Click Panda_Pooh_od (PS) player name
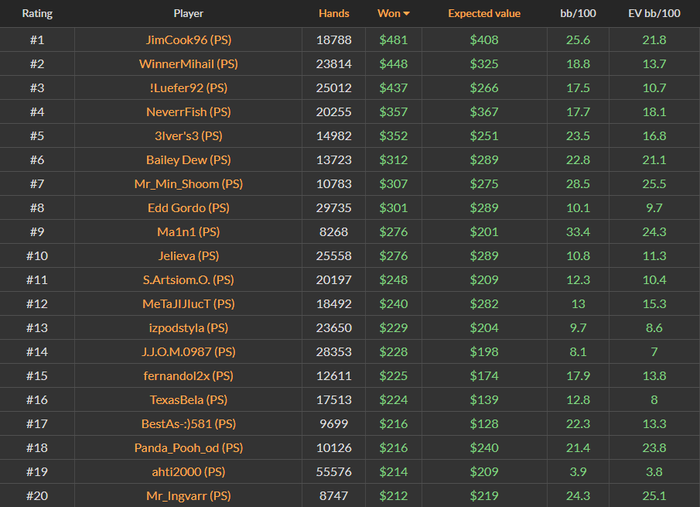Screen dimensions: 700x507 pyautogui.click(x=188, y=447)
